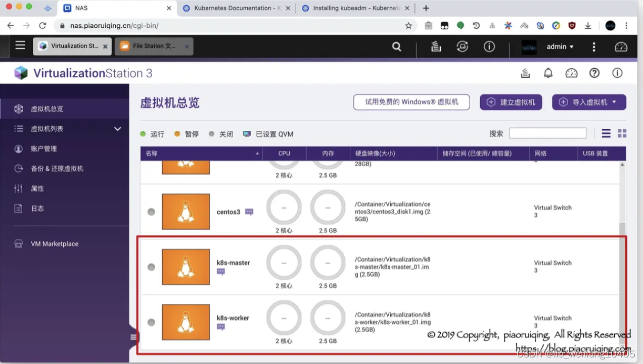The width and height of the screenshot is (643, 364).
Task: Open the admin user dropdown
Action: click(560, 46)
